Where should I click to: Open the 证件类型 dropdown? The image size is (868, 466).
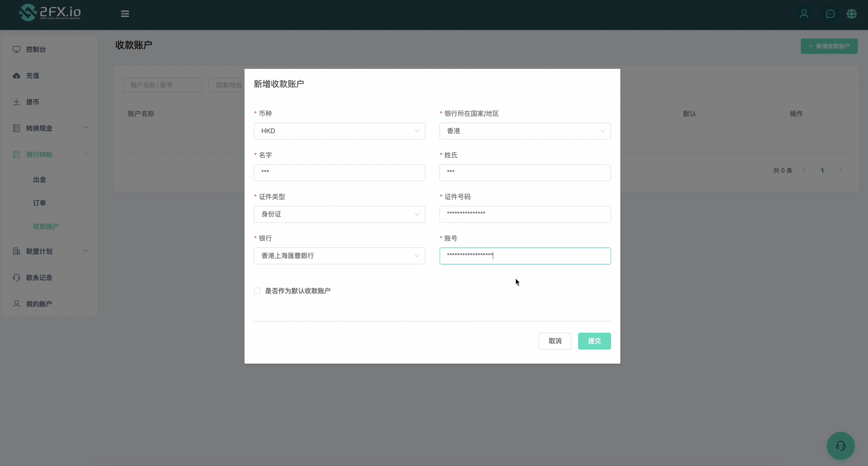pos(339,214)
